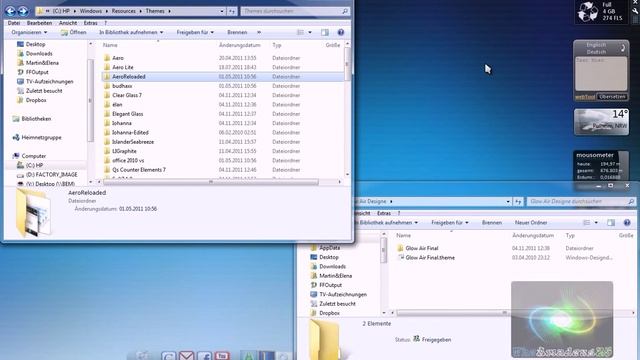The height and width of the screenshot is (360, 640).
Task: Open view options dropdown in Themes window
Action: point(310,32)
